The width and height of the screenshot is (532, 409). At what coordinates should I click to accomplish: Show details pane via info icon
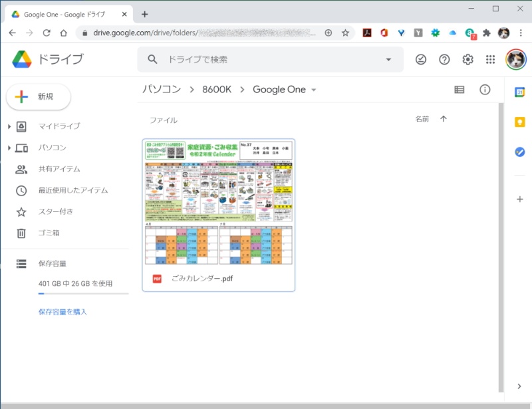point(485,90)
